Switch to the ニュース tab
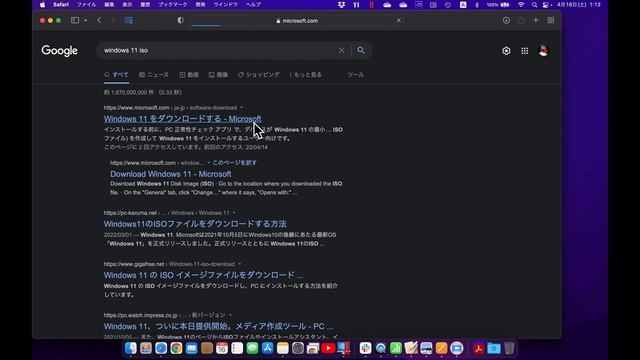The height and width of the screenshot is (360, 640). point(154,75)
